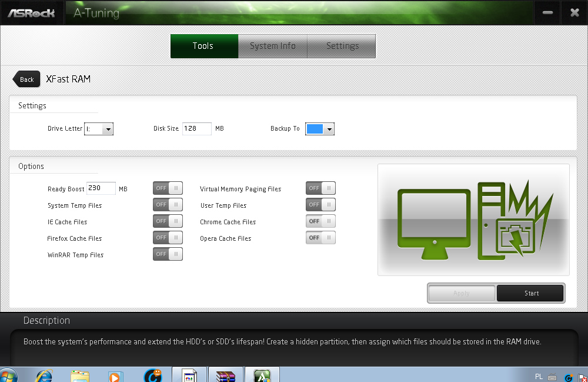Image resolution: width=588 pixels, height=382 pixels.
Task: Open Windows Explorer folder in taskbar
Action: 80,376
